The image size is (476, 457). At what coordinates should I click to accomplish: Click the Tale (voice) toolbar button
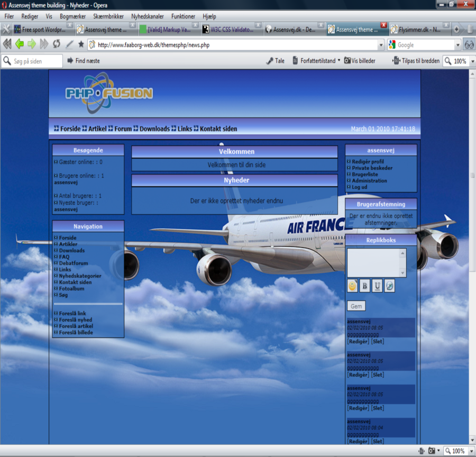click(276, 61)
